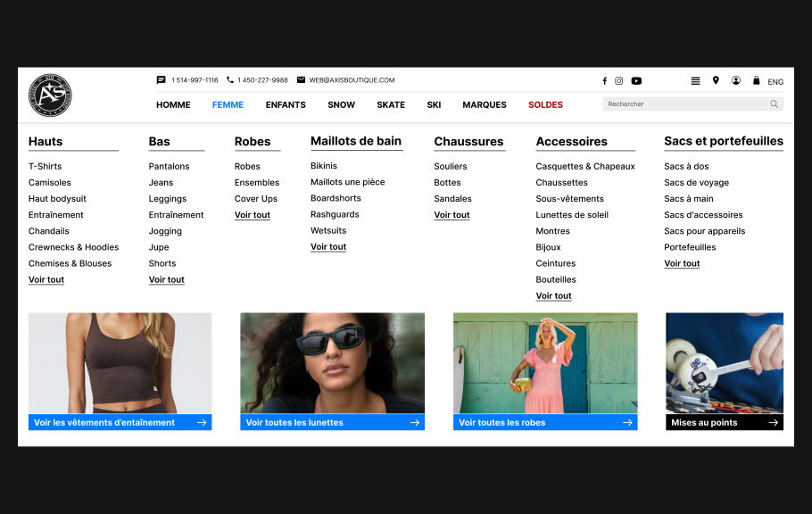Open the YouTube icon link

(636, 80)
